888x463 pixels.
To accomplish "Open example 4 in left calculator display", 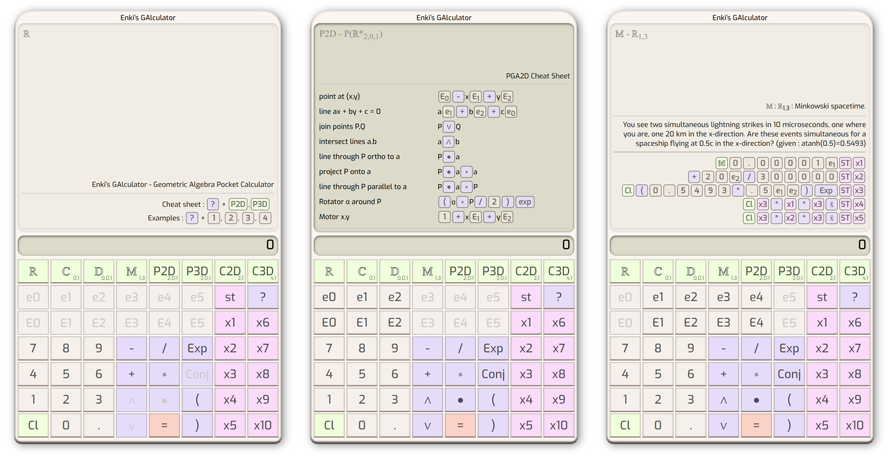I will [265, 218].
